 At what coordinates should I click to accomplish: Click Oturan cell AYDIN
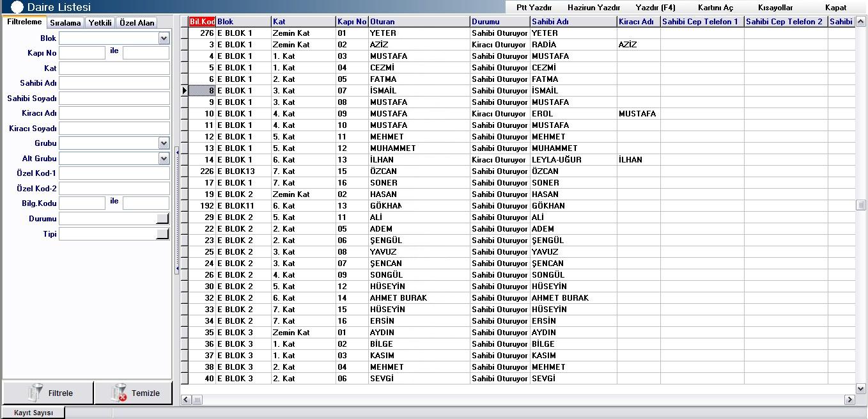(x=419, y=333)
